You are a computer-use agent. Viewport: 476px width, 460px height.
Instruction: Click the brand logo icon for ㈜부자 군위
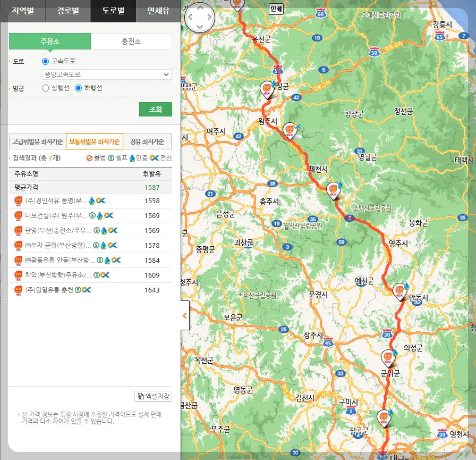coord(18,246)
